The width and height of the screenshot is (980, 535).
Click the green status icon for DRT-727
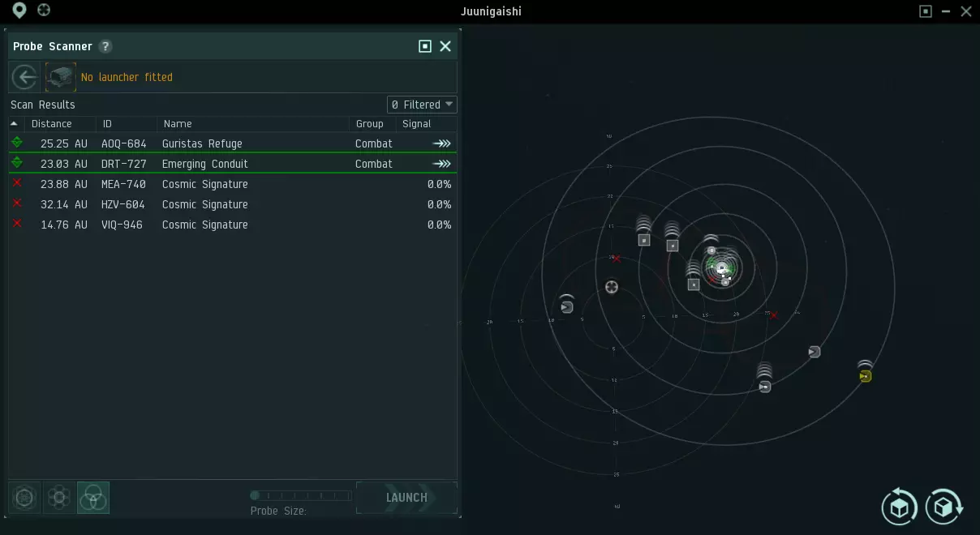click(x=17, y=163)
